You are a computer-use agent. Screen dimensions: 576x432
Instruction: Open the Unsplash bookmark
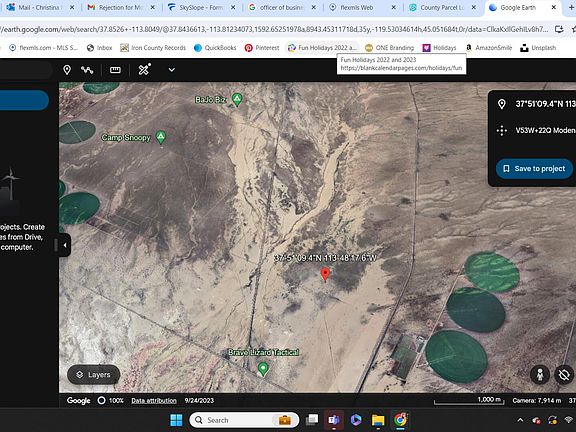point(538,48)
